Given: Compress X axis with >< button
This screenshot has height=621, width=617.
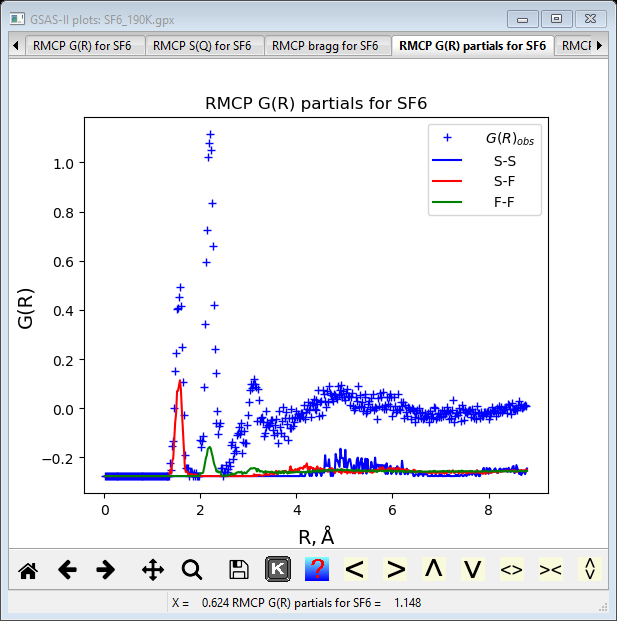Looking at the screenshot, I should pyautogui.click(x=550, y=569).
